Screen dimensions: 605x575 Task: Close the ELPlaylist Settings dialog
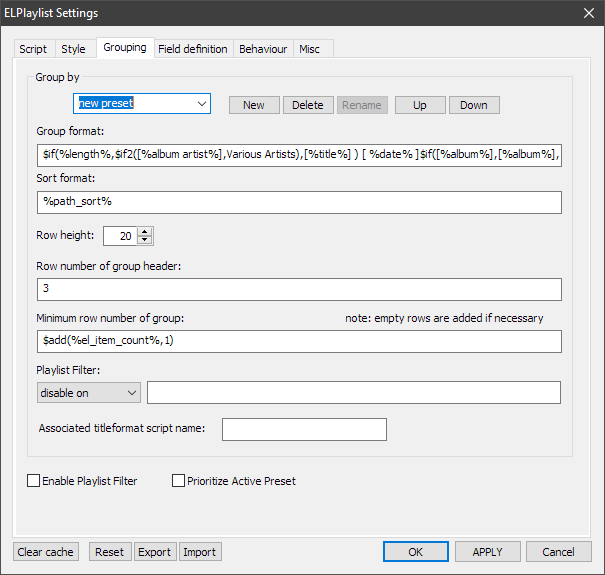pyautogui.click(x=587, y=13)
